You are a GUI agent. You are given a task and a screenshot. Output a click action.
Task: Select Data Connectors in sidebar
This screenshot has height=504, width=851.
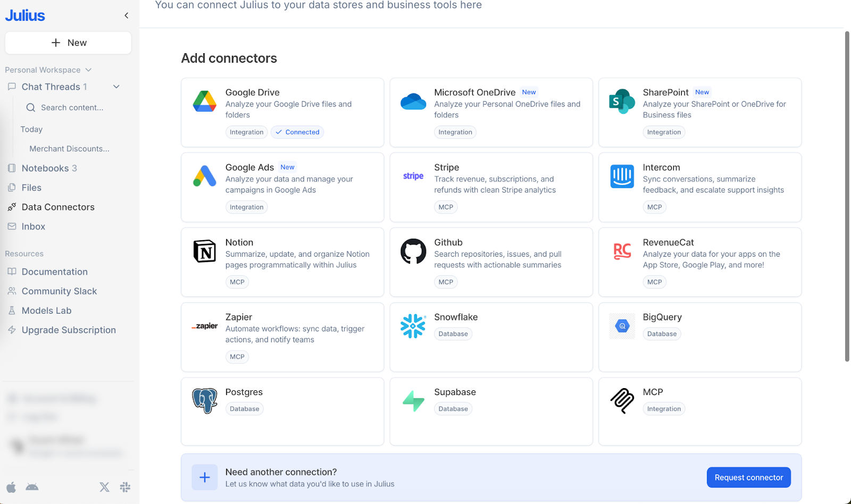(58, 207)
